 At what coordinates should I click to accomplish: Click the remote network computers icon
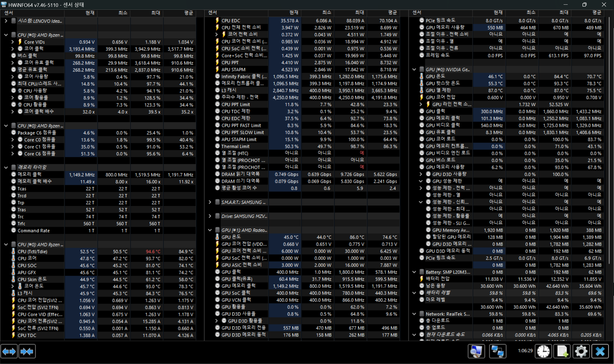(x=497, y=351)
